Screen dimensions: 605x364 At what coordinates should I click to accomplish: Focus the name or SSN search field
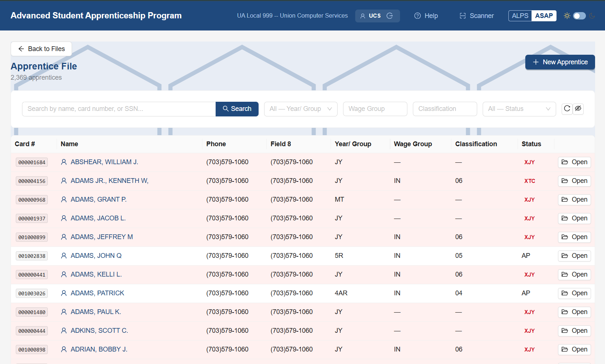tap(119, 109)
